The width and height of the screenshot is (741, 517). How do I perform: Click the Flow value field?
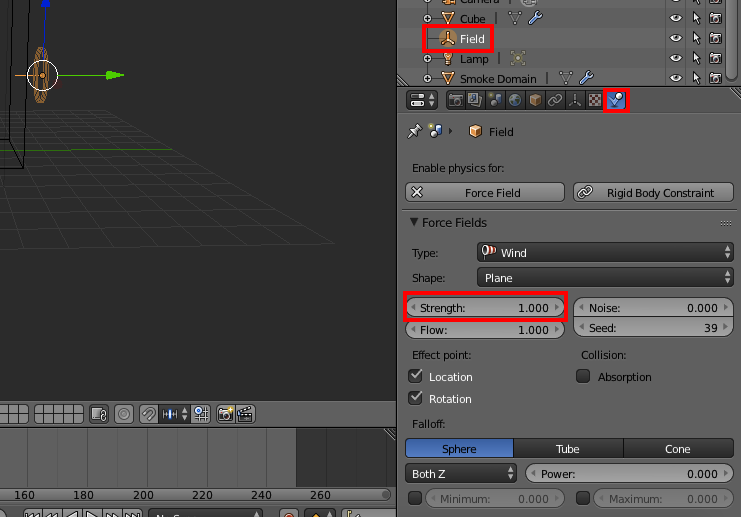click(485, 329)
